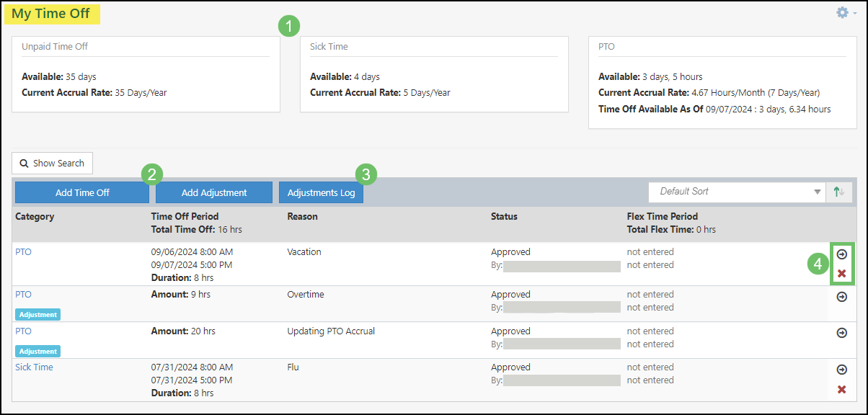Open details arrow for Updating PTO Accrual
This screenshot has height=415, width=868.
click(841, 333)
